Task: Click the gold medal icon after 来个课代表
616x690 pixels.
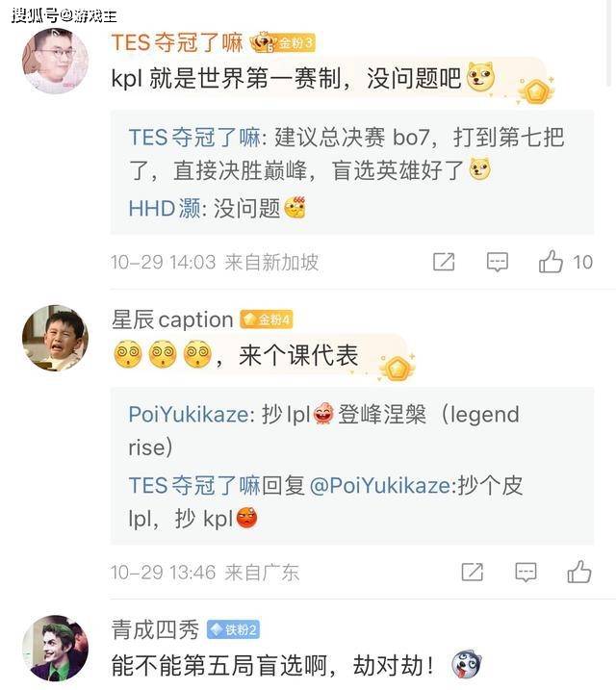Action: [x=396, y=367]
